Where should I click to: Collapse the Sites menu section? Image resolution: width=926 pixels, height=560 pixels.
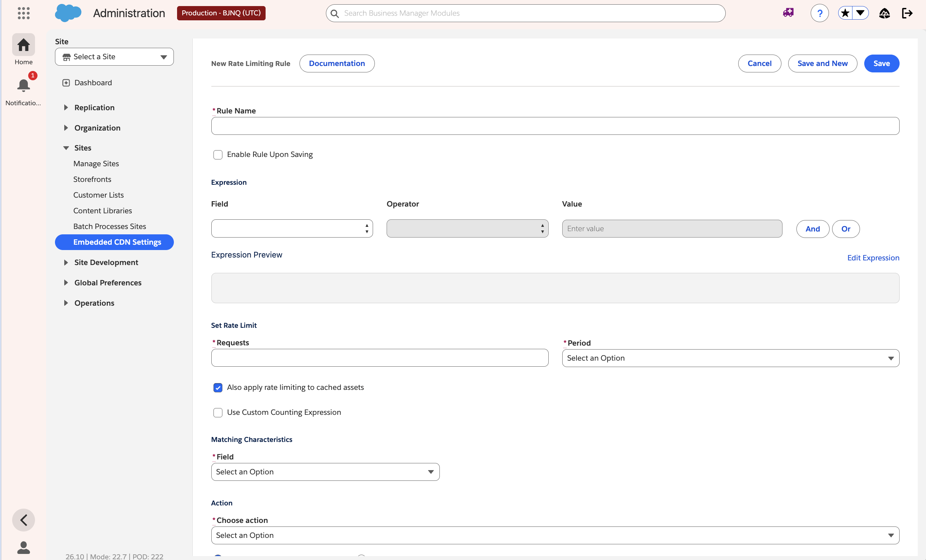pos(66,148)
